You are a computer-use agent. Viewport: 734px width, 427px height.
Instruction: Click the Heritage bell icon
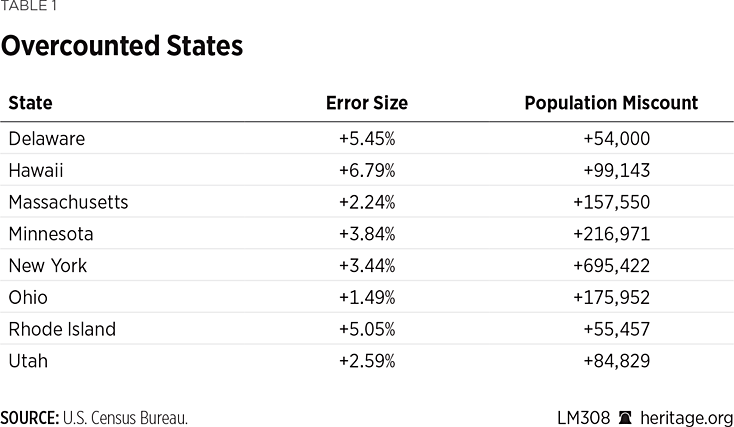pyautogui.click(x=625, y=417)
